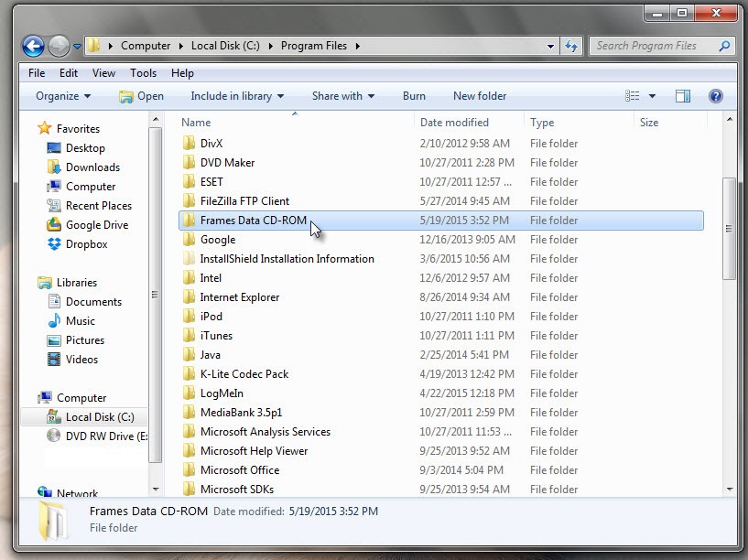Expand the Share with dropdown
748x560 pixels.
tap(343, 96)
